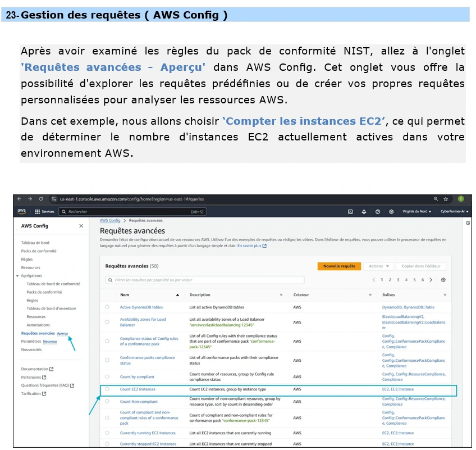This screenshot has height=450, width=476.
Task: Open the CyberFormer-AI account dropdown
Action: point(455,211)
